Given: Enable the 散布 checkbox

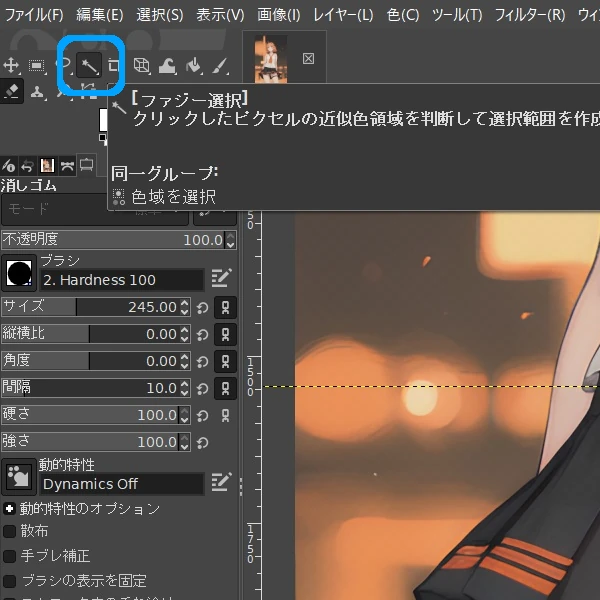Looking at the screenshot, I should [9, 531].
